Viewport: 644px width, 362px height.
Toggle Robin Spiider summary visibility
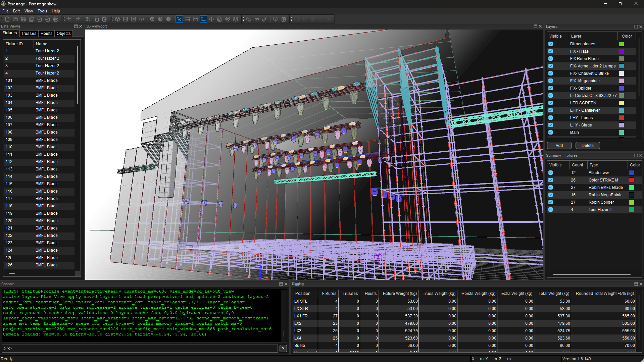pos(551,202)
